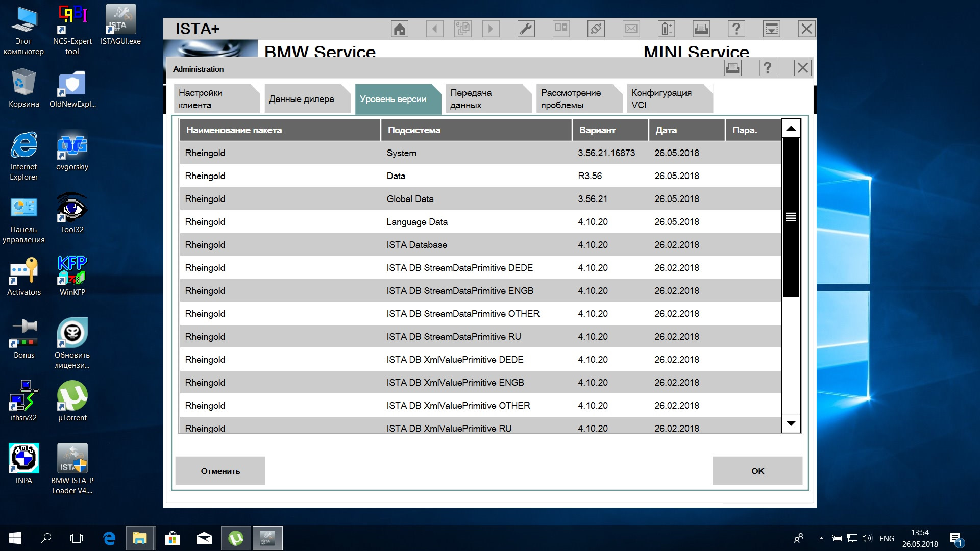The image size is (980, 551).
Task: Open ISTA+ help question mark icon
Action: 736,29
